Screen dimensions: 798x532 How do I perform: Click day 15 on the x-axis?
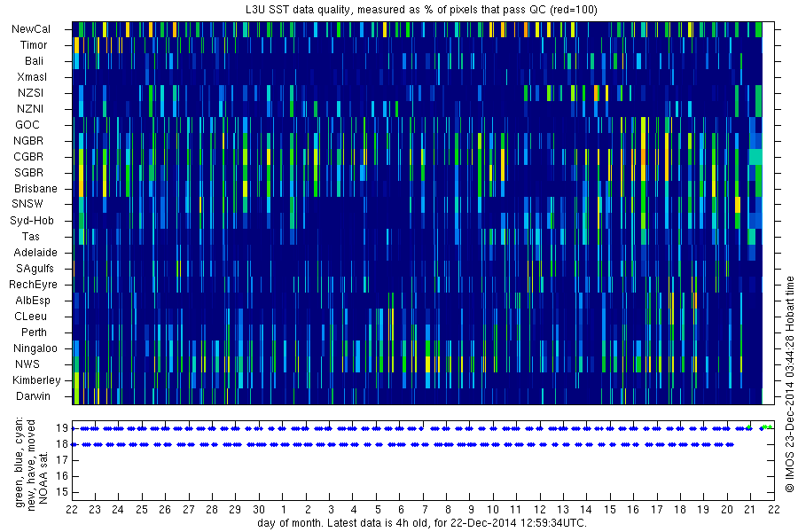pyautogui.click(x=610, y=509)
